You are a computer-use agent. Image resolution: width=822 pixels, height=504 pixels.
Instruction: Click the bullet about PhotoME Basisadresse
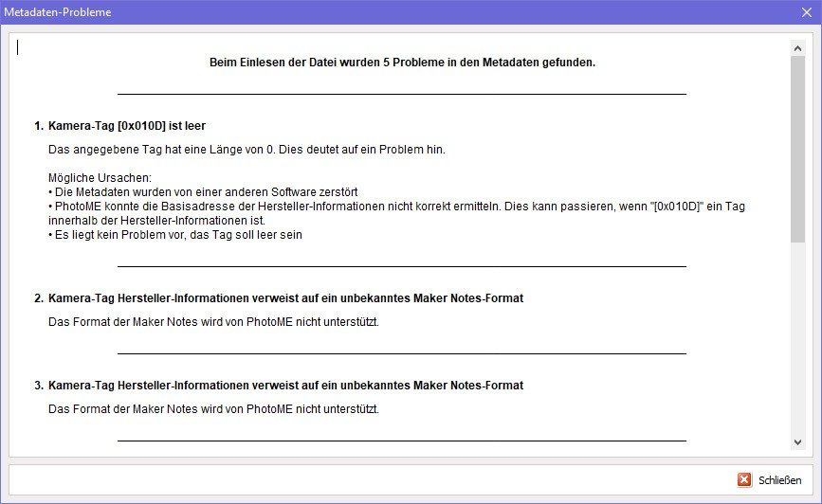pyautogui.click(x=396, y=213)
